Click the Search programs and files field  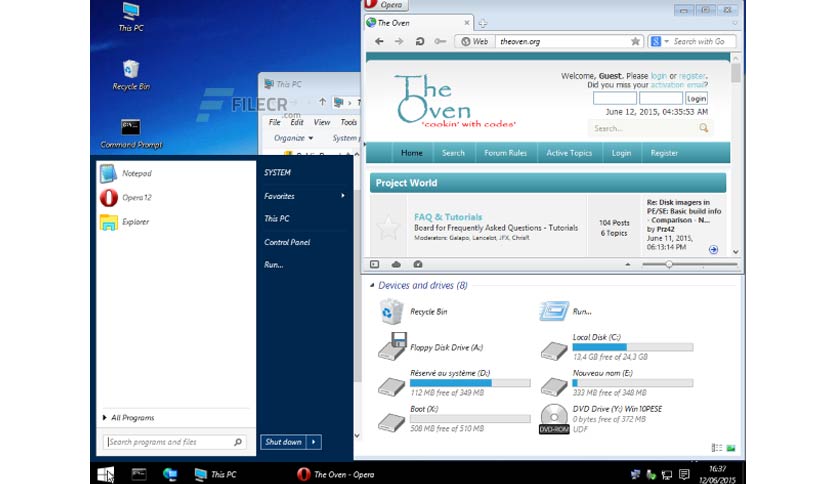(174, 442)
